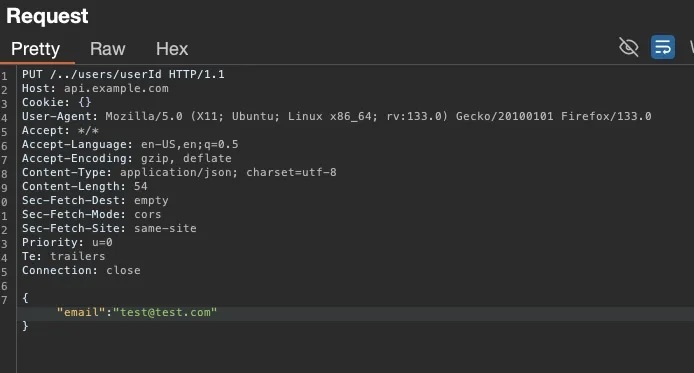Click the Connection: close header line

tap(81, 270)
